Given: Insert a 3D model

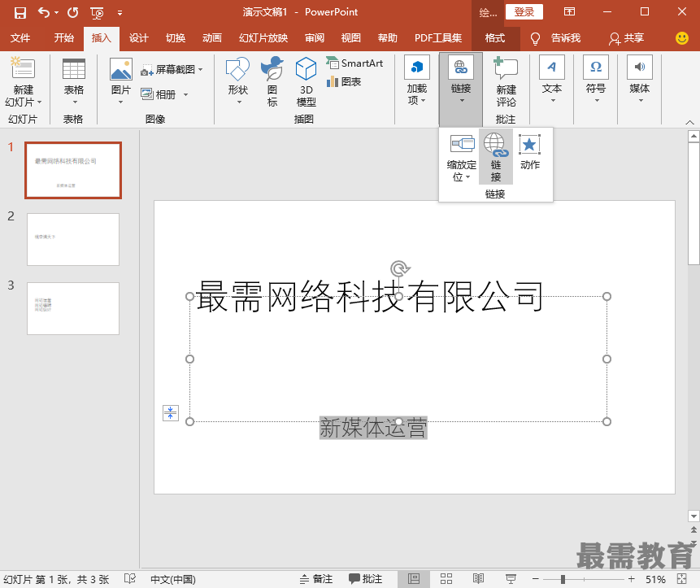Looking at the screenshot, I should (x=306, y=82).
